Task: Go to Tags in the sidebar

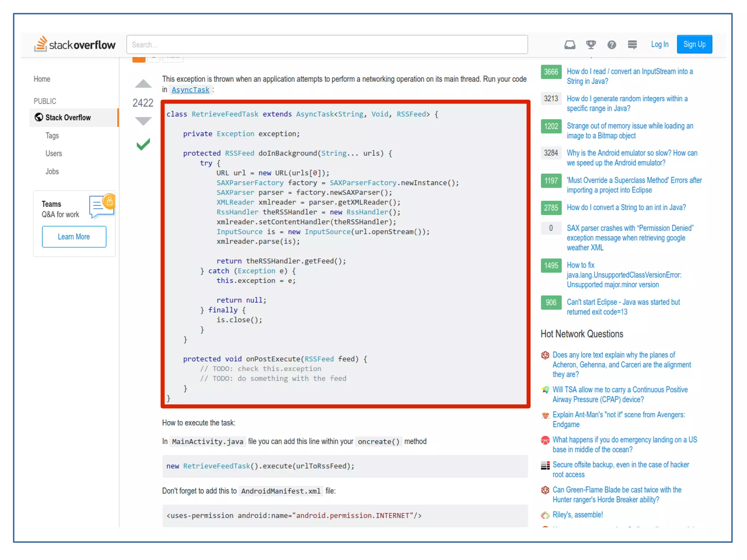Action: coord(52,136)
